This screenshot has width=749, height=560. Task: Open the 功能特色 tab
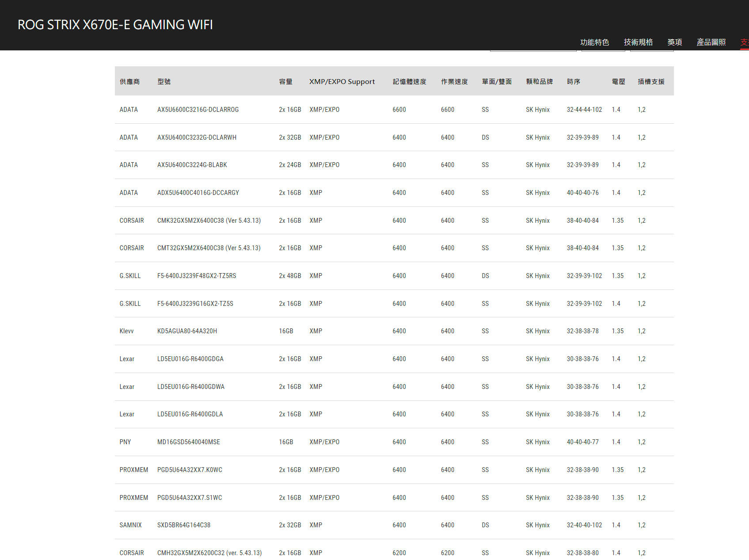(x=594, y=42)
